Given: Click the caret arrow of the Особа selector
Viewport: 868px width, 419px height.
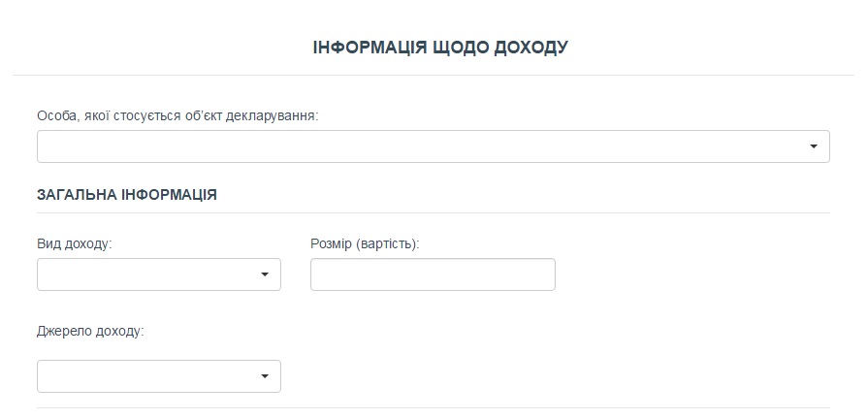Looking at the screenshot, I should coord(813,146).
